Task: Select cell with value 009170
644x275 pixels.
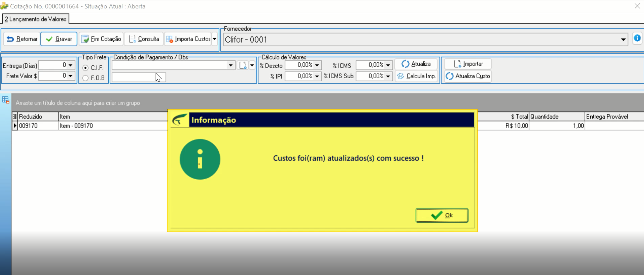Action: (x=38, y=126)
